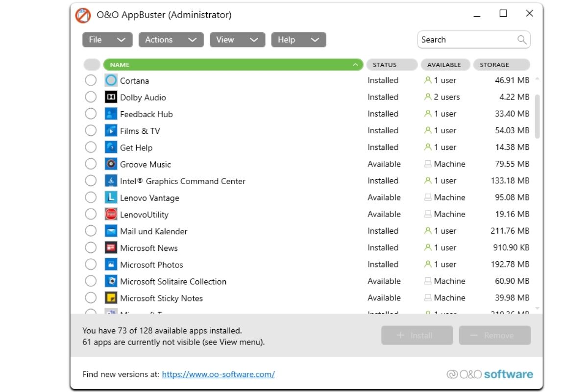Click the Lenovo Vantage app icon
This screenshot has height=392, width=588.
coord(111,197)
